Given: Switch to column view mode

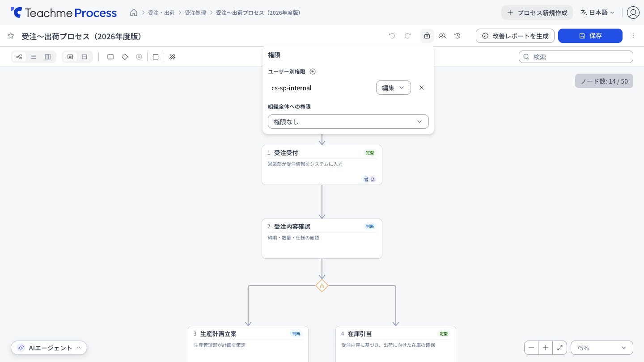Looking at the screenshot, I should pyautogui.click(x=48, y=57).
